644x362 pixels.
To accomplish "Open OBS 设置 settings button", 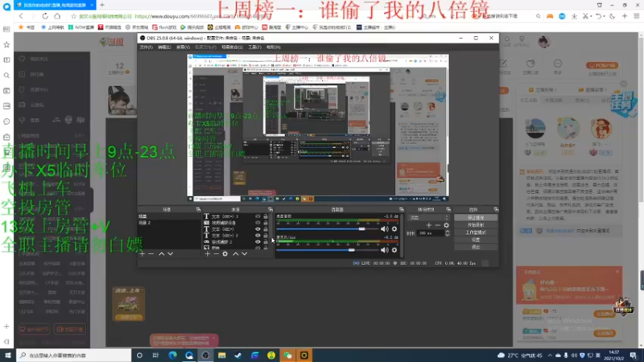I will [476, 240].
